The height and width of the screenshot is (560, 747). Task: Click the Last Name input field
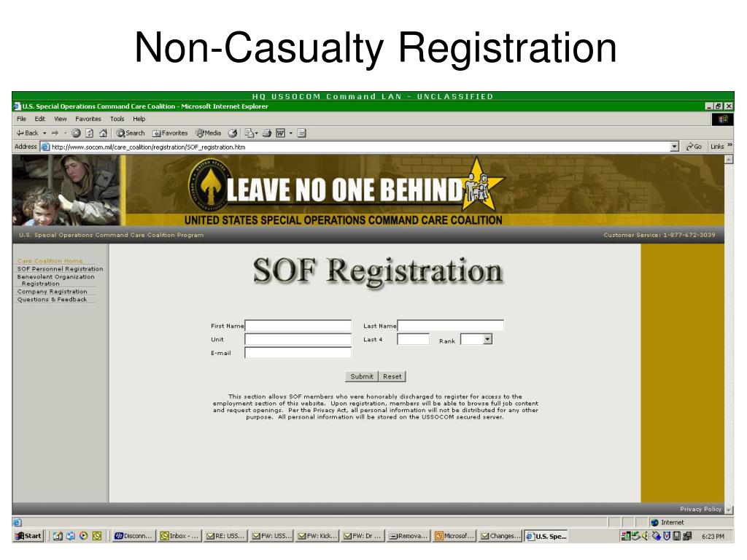click(451, 326)
